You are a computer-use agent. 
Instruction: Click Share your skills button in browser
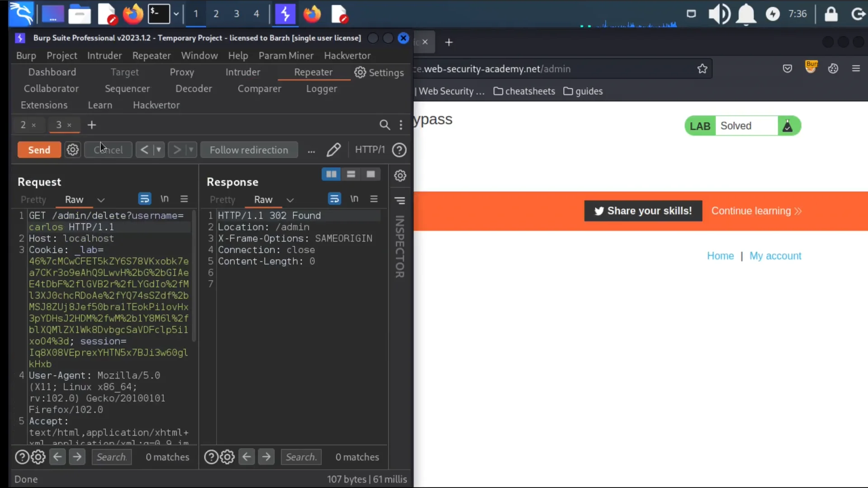(643, 211)
